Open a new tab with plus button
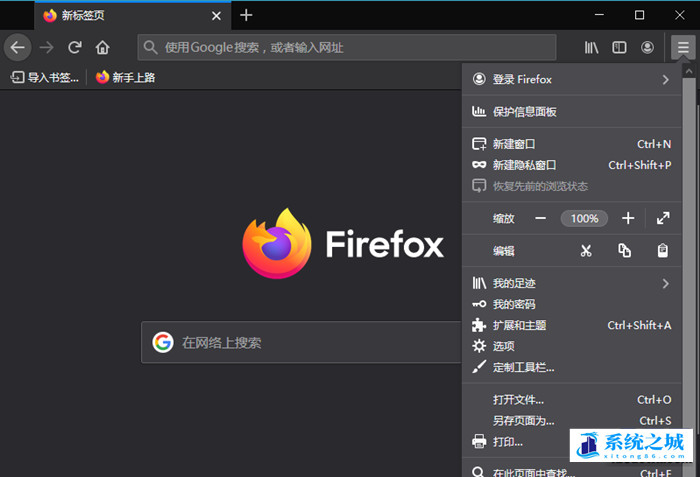700x477 pixels. click(x=246, y=15)
